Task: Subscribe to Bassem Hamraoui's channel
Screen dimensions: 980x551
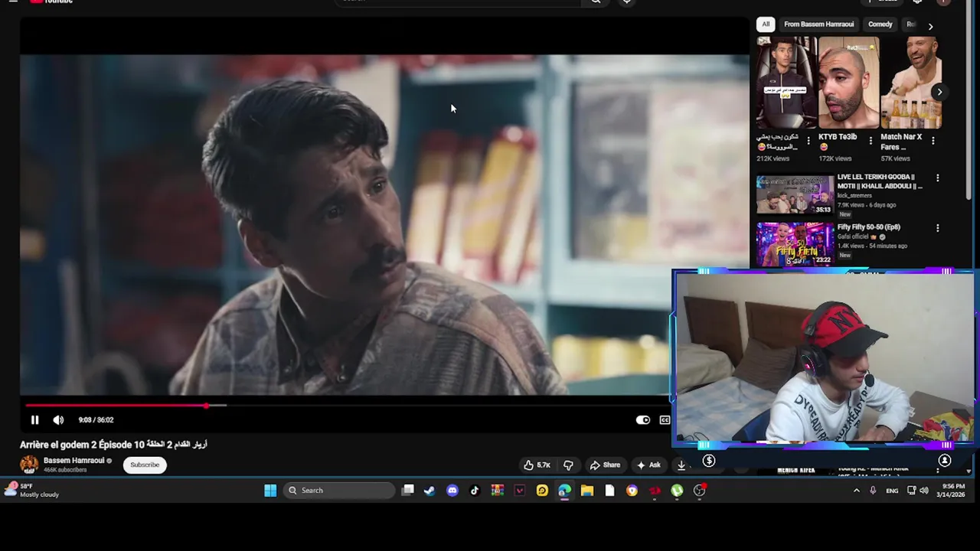Action: (145, 465)
